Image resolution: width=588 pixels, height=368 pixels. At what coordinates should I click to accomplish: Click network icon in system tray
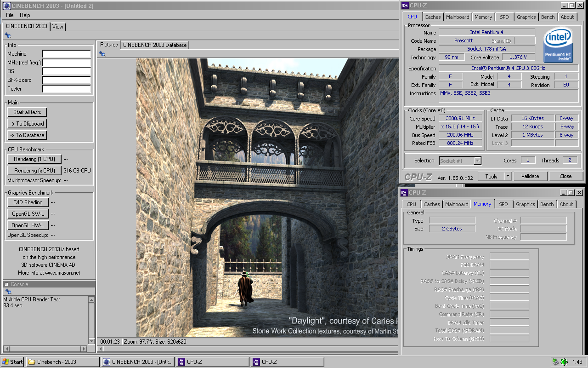click(x=556, y=362)
